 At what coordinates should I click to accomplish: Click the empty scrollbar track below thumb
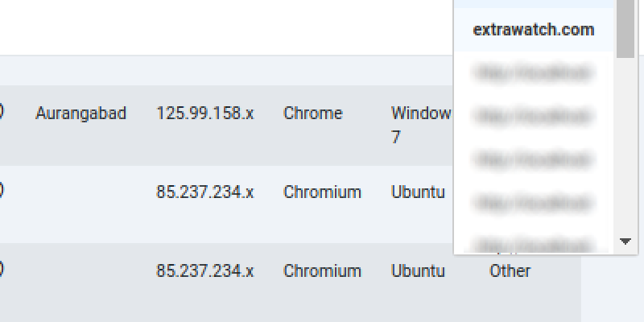[x=625, y=146]
